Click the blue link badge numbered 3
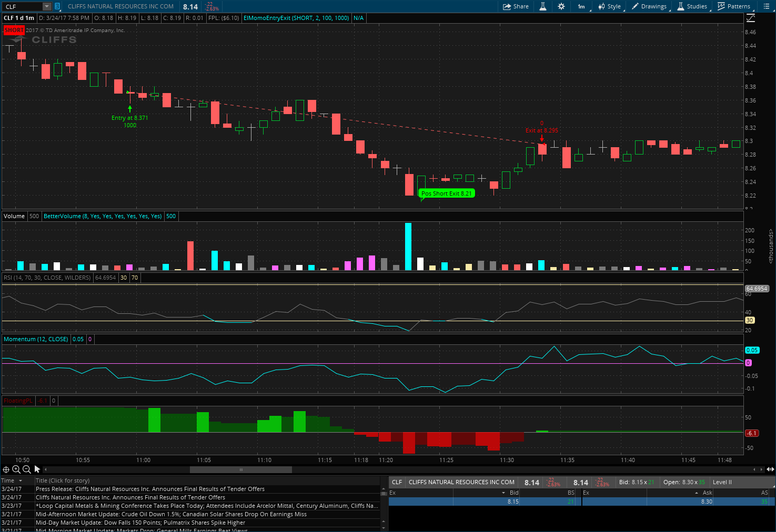776x532 pixels. [57, 6]
